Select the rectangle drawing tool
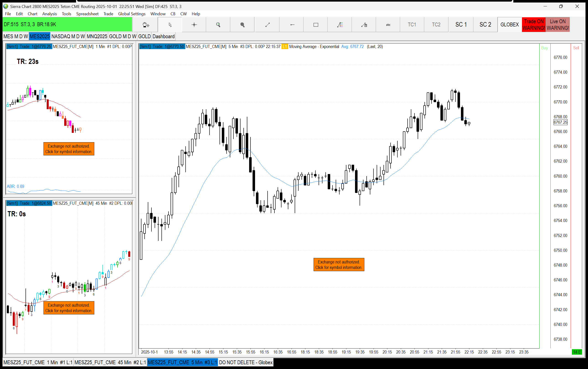Screen dimensions: 588x369 point(316,25)
